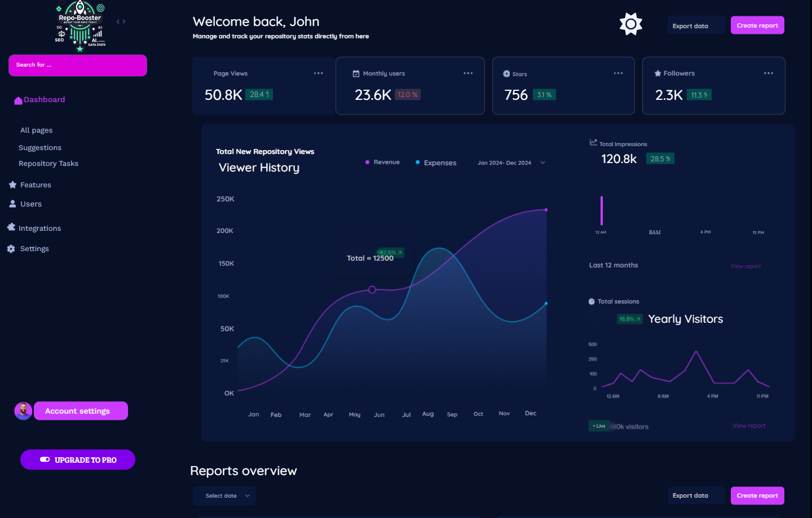Open View report for Last 12 months

point(745,266)
